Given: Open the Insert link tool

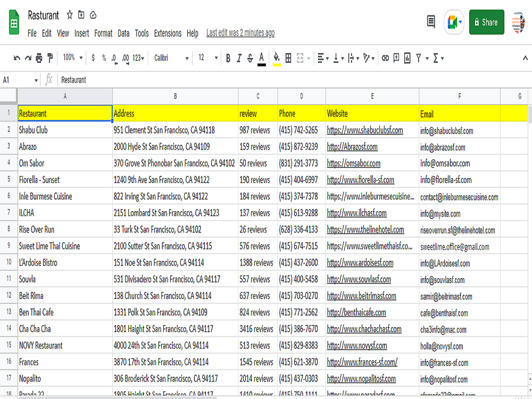Looking at the screenshot, I should (385, 59).
